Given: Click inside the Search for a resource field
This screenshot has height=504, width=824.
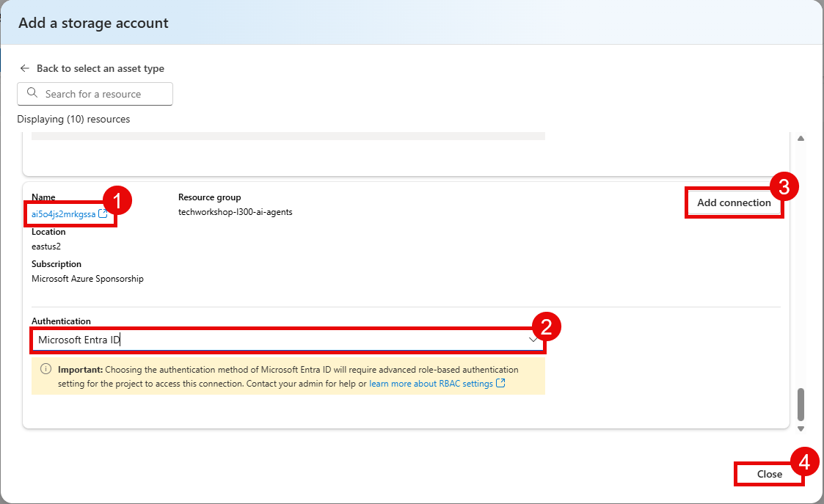Looking at the screenshot, I should coord(103,94).
